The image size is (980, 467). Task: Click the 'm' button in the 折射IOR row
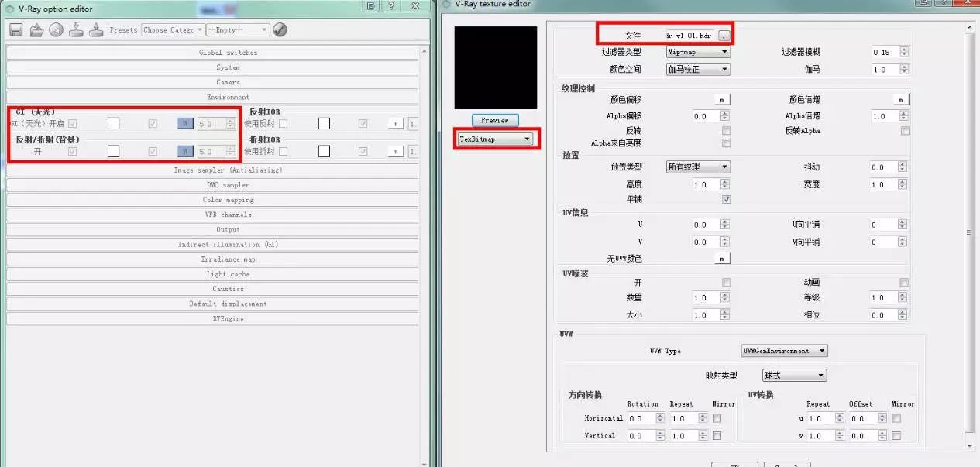click(x=396, y=152)
